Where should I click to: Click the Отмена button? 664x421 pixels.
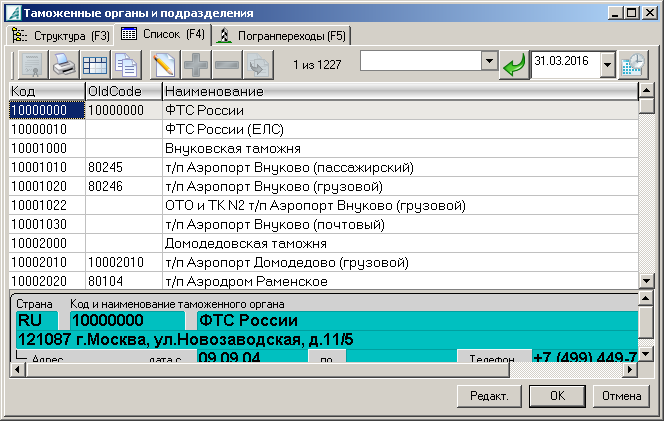(x=620, y=395)
